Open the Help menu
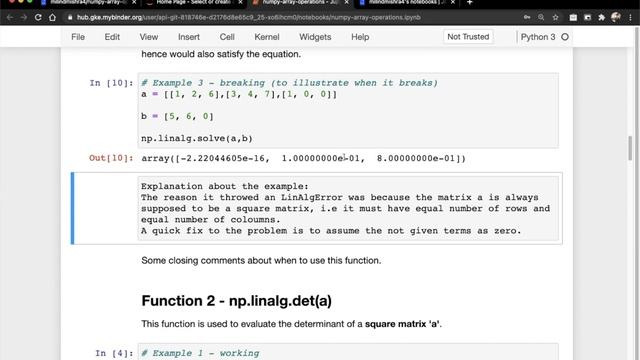The height and width of the screenshot is (360, 640). click(360, 37)
